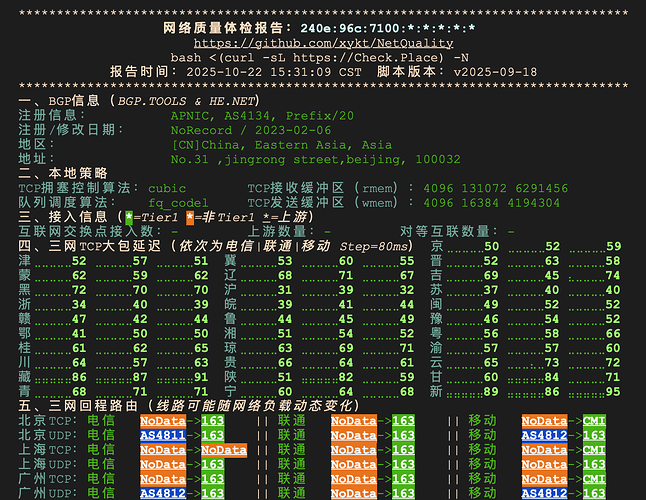646x500 pixels.
Task: Click the bash curl Check.Place command line
Action: point(319,58)
